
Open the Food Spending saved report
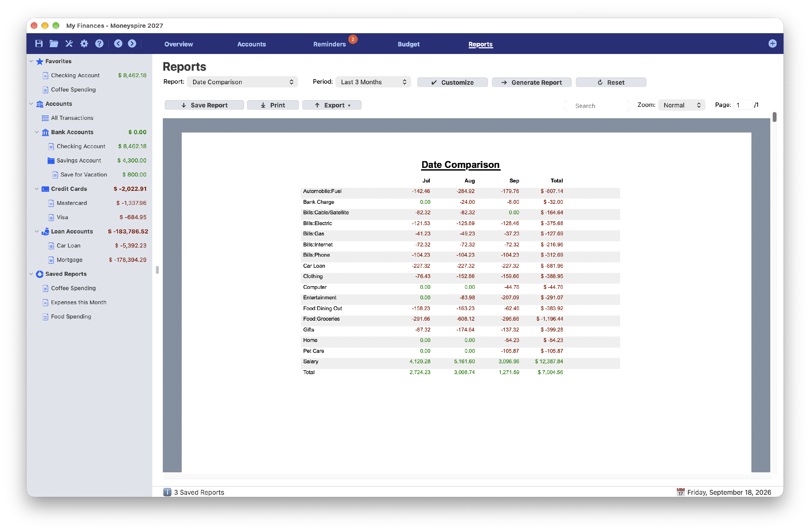pyautogui.click(x=71, y=316)
